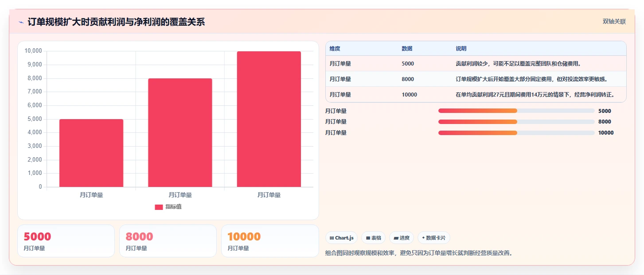Open the red 5000 月订单量 stat card
The image size is (644, 275).
[x=66, y=241]
